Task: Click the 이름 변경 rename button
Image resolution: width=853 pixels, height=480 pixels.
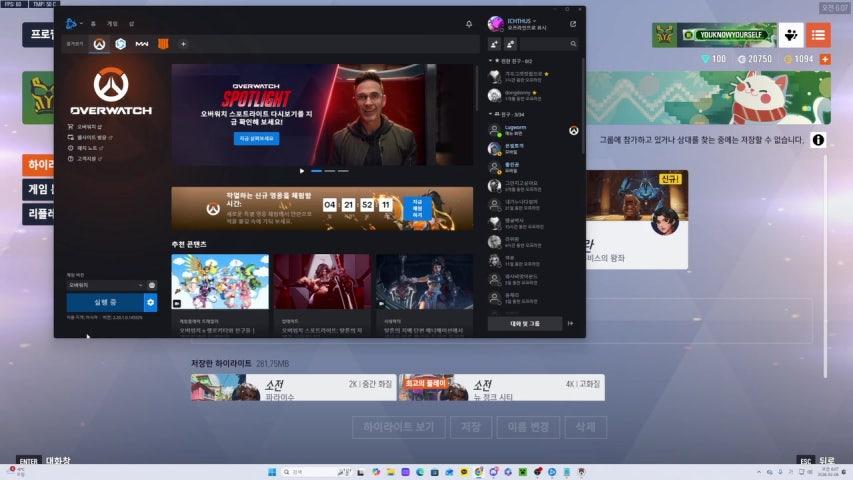Action: point(528,427)
